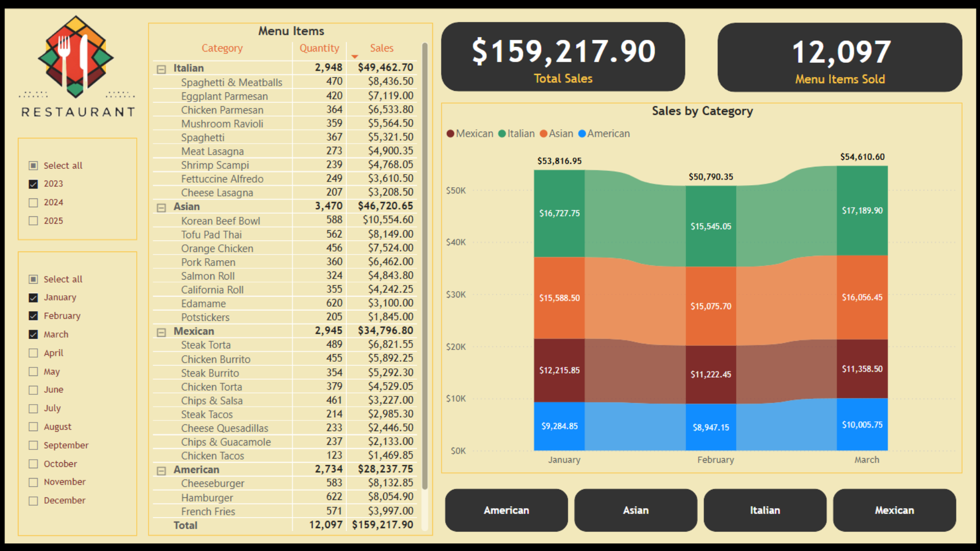The height and width of the screenshot is (551, 980).
Task: Sort by the Category column header
Action: point(222,48)
